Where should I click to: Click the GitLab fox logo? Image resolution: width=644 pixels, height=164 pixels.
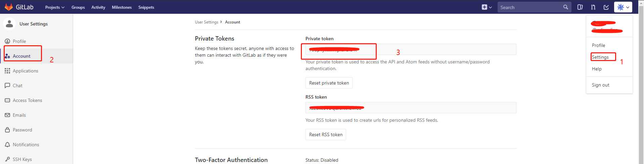click(8, 7)
